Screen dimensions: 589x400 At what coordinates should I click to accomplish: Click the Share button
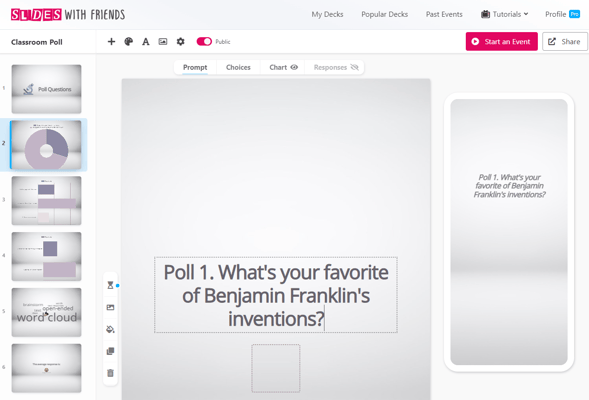tap(565, 42)
